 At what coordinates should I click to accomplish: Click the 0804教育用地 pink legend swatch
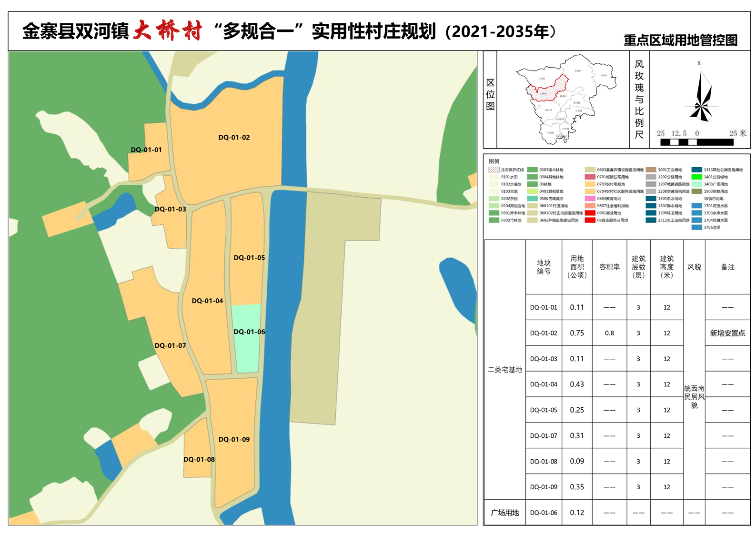(x=590, y=199)
